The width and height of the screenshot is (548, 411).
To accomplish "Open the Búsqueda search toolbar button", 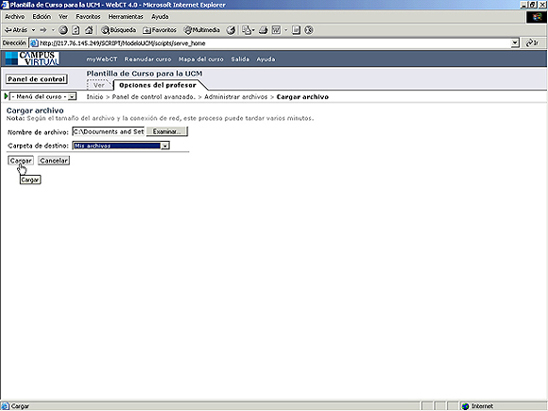I will (118, 30).
